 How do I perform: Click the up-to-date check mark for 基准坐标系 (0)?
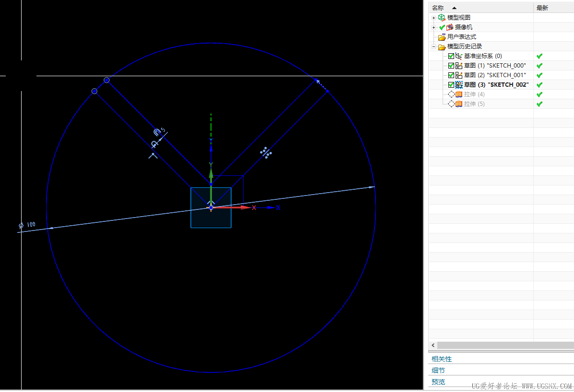(539, 56)
